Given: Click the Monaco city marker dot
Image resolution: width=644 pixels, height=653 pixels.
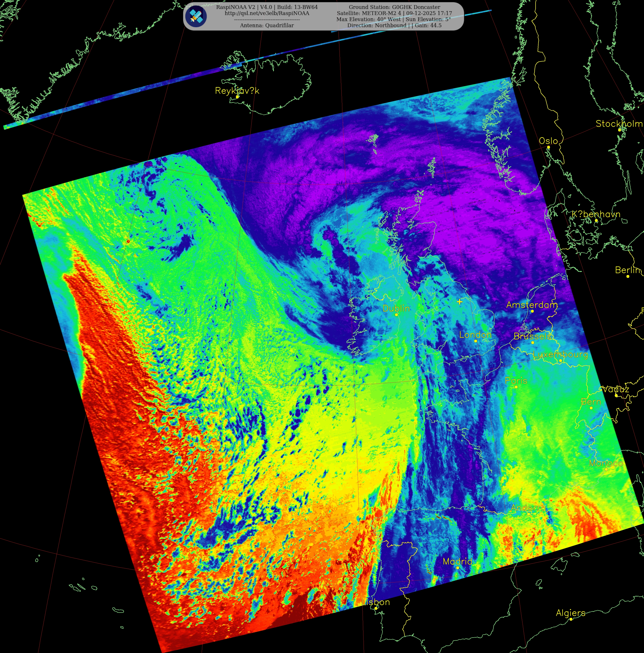Looking at the screenshot, I should coord(606,469).
